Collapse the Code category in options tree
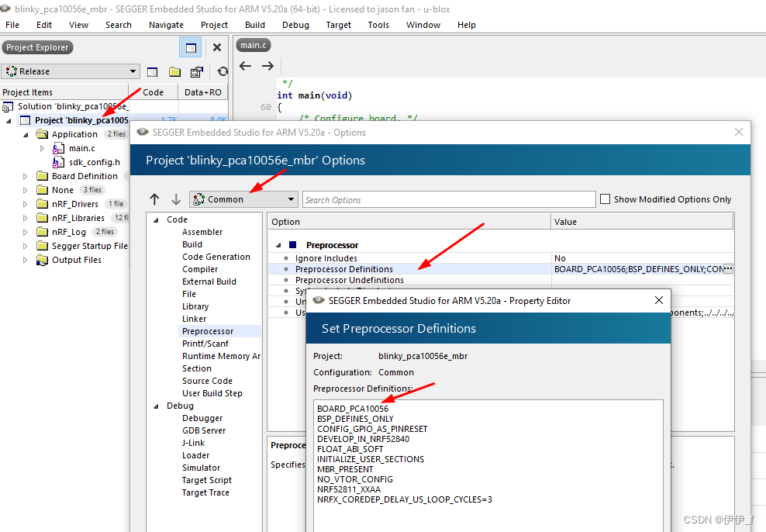The height and width of the screenshot is (532, 766). coord(157,220)
